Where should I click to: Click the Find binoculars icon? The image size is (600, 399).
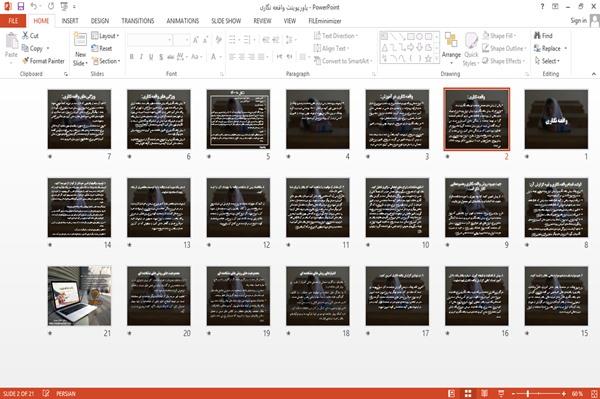(x=538, y=36)
